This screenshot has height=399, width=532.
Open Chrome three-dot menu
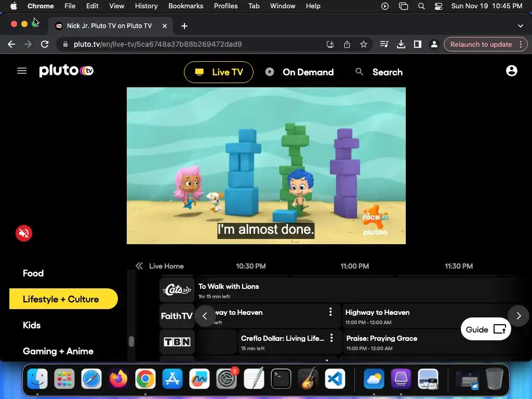[x=521, y=45]
